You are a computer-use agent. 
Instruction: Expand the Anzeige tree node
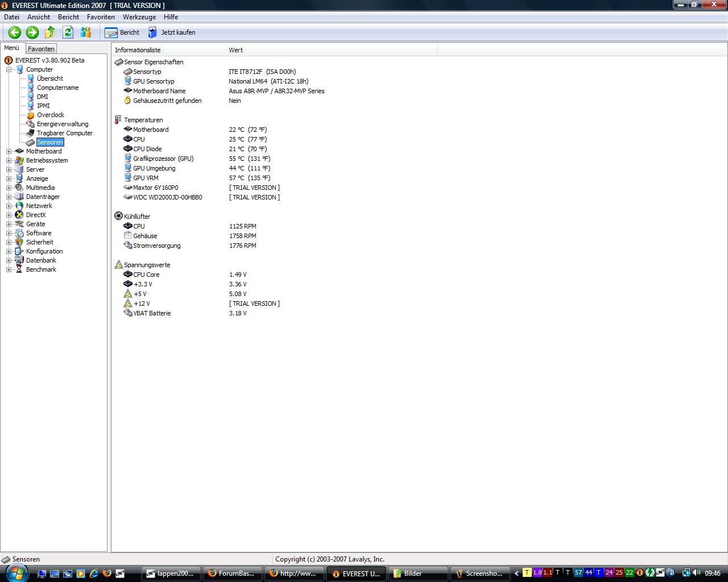coord(9,178)
